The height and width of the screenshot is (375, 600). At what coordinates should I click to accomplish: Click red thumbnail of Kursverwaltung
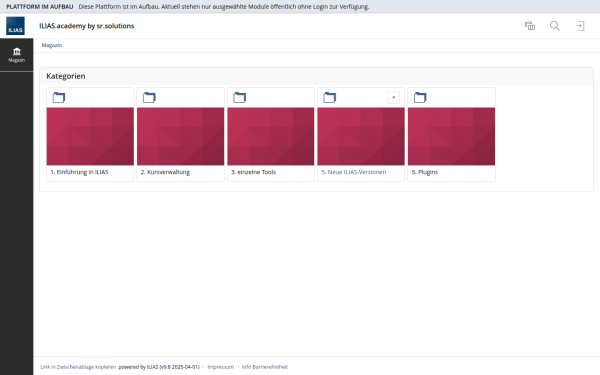coord(181,136)
